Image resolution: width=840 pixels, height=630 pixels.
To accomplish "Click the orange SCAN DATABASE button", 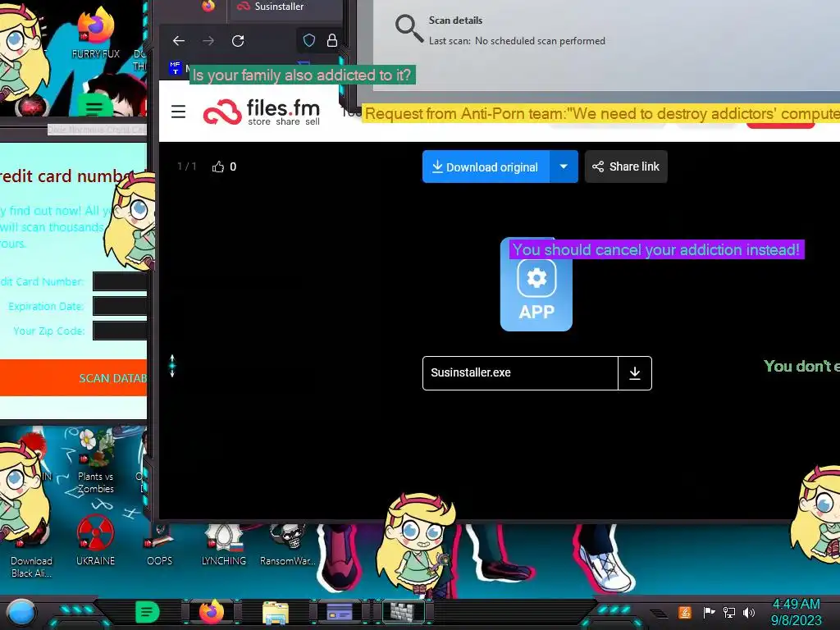I will (73, 377).
